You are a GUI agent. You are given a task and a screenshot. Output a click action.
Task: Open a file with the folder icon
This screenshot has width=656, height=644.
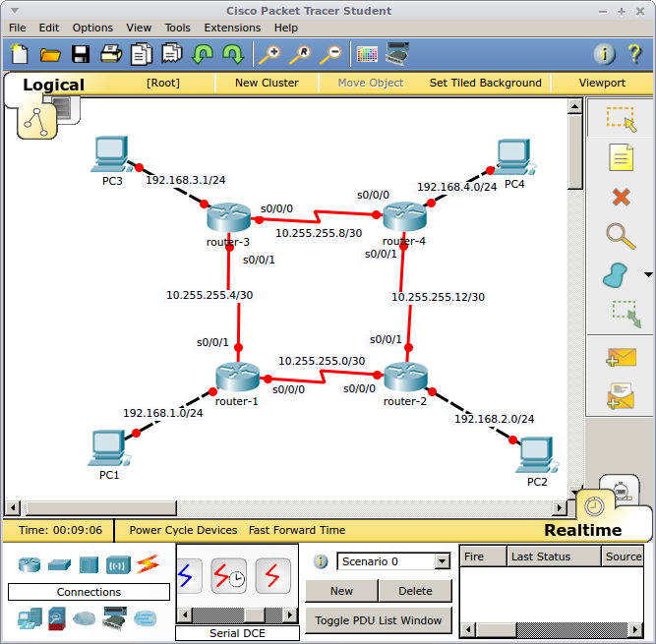(x=50, y=54)
